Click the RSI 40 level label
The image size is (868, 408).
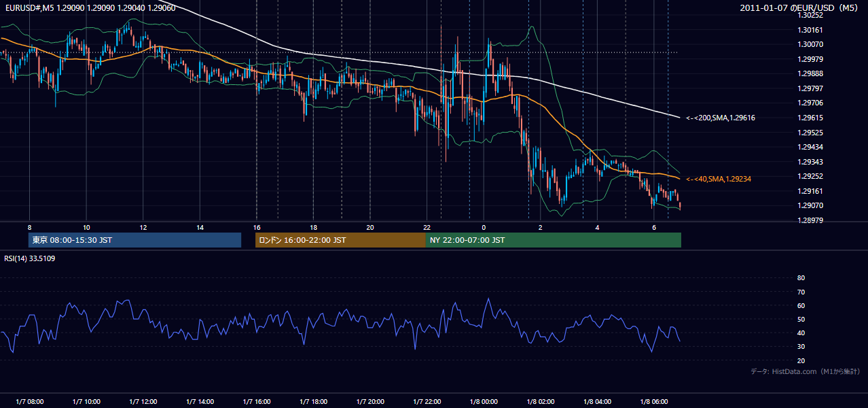tap(801, 333)
